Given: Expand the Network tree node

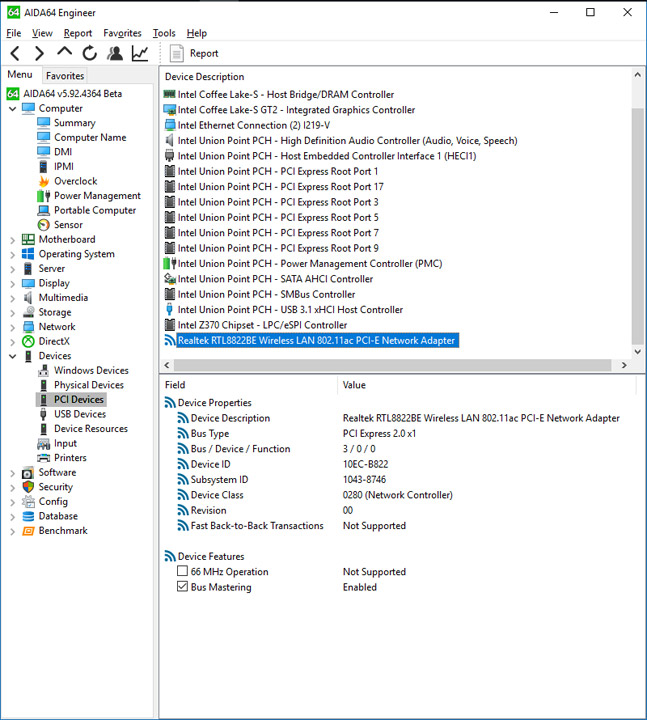Looking at the screenshot, I should click(x=12, y=327).
